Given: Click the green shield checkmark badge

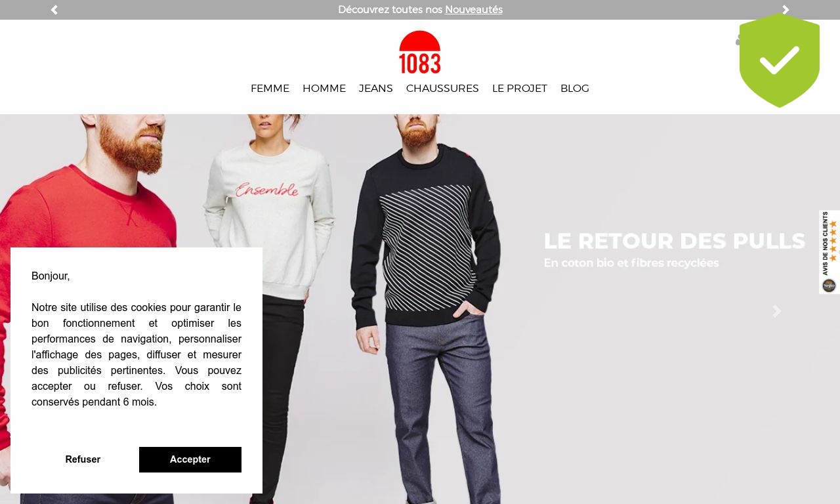Looking at the screenshot, I should point(780,60).
